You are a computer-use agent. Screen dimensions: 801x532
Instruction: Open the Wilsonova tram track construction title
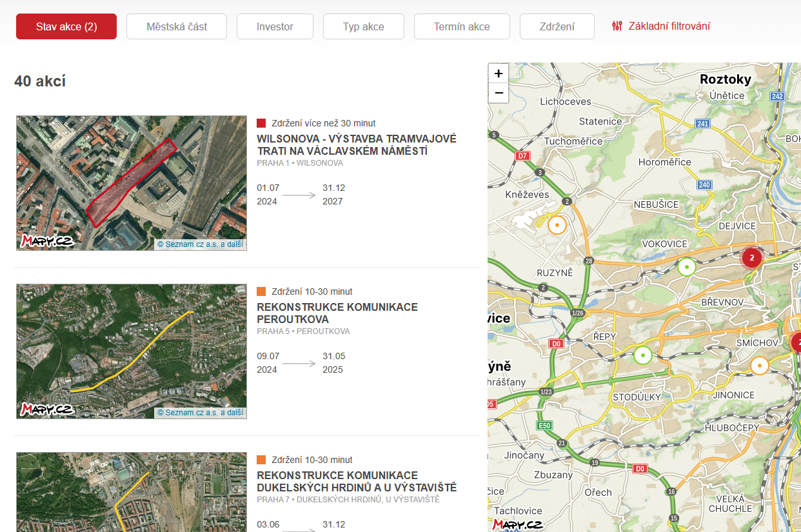coord(357,145)
